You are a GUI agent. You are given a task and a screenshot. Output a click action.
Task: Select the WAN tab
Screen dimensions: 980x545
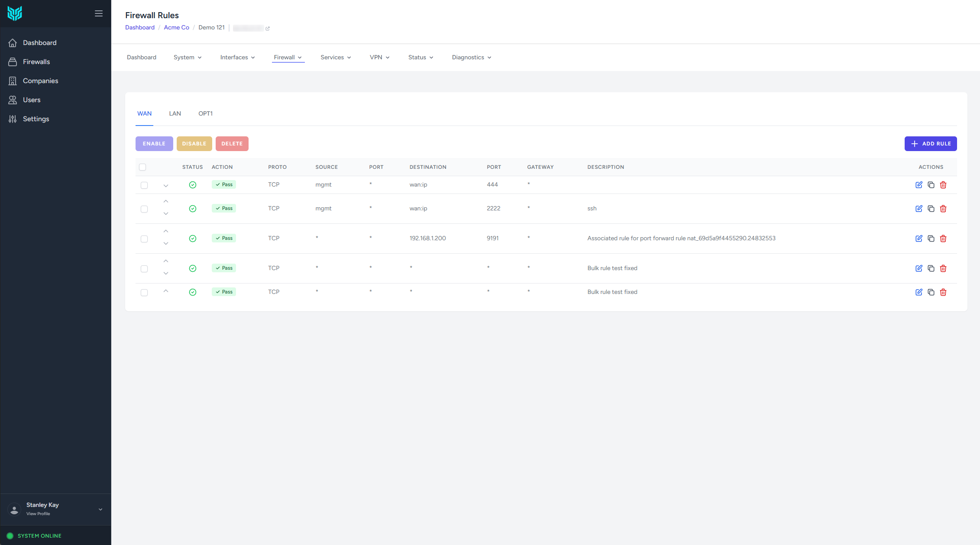click(144, 113)
